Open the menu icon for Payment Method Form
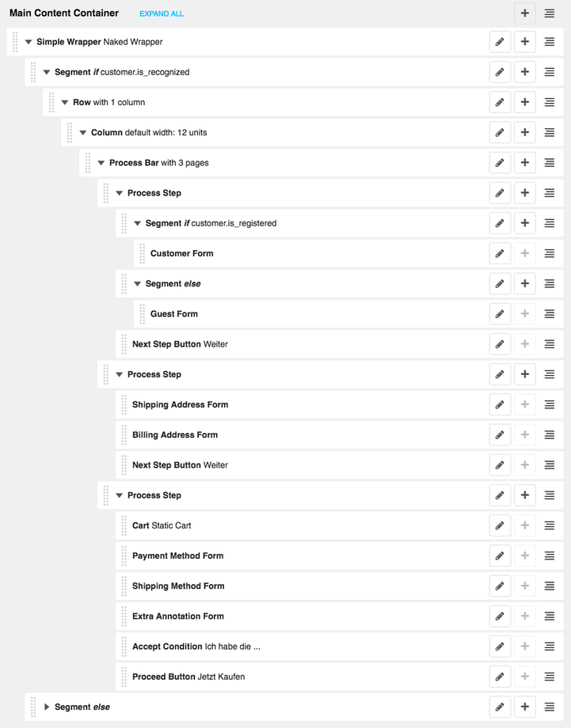Screen dimensions: 571x728 549,555
